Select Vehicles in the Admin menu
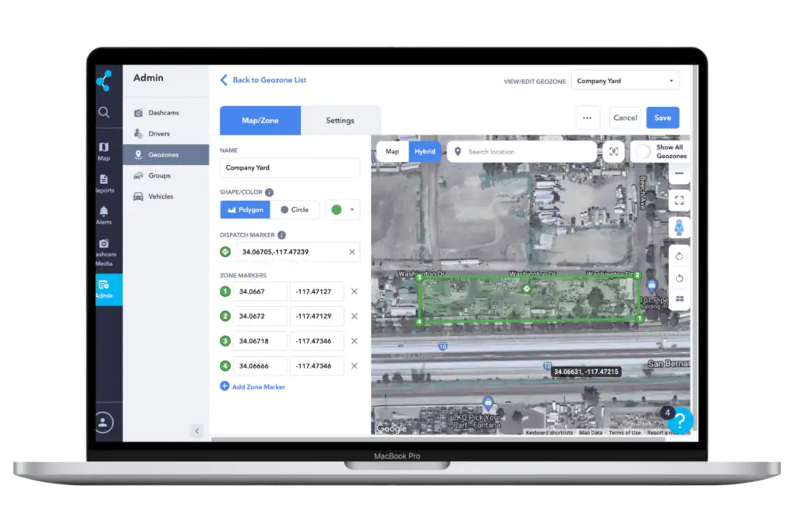Screen dimensions: 798x532 click(x=160, y=196)
